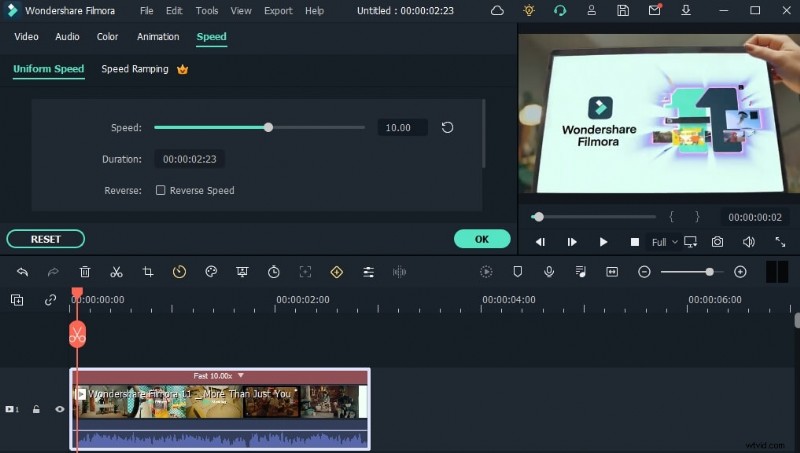Switch to the Audio tab
The image size is (800, 453).
[x=67, y=37]
